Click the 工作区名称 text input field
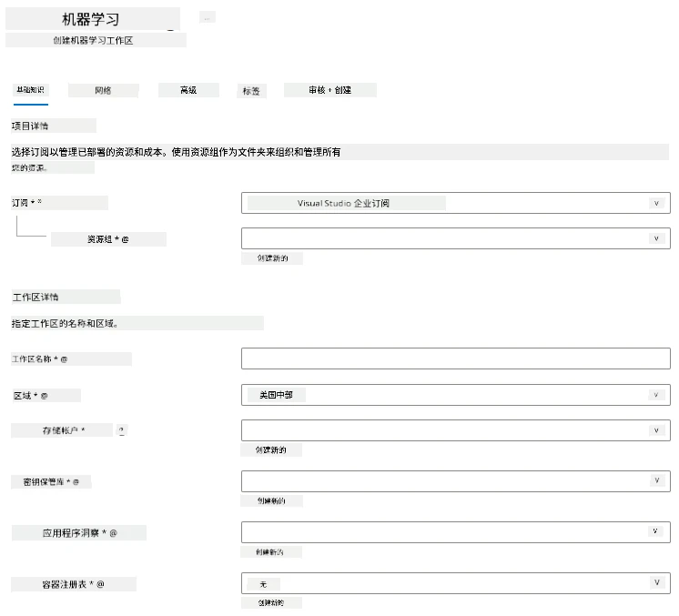 [x=456, y=358]
